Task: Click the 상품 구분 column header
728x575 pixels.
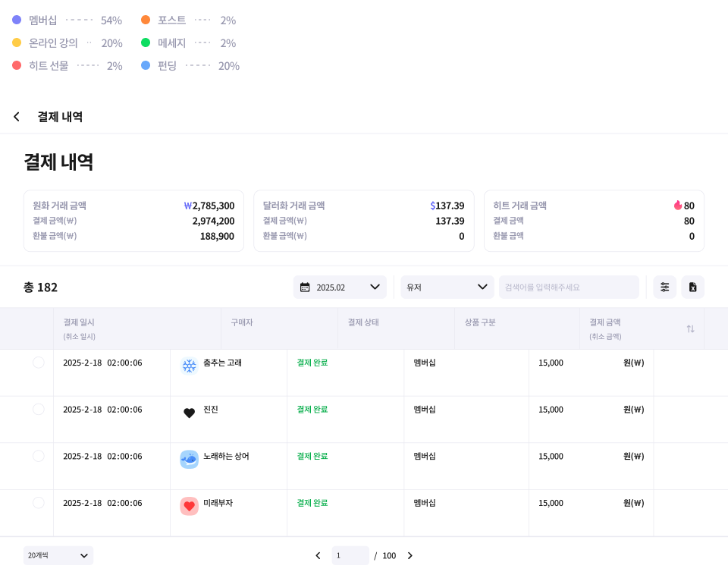Action: pos(480,322)
